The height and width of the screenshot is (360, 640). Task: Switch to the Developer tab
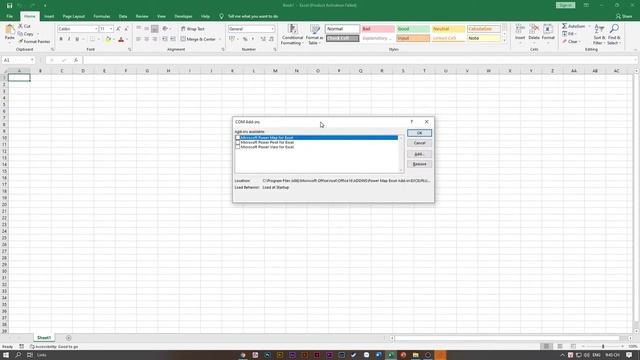click(x=183, y=16)
